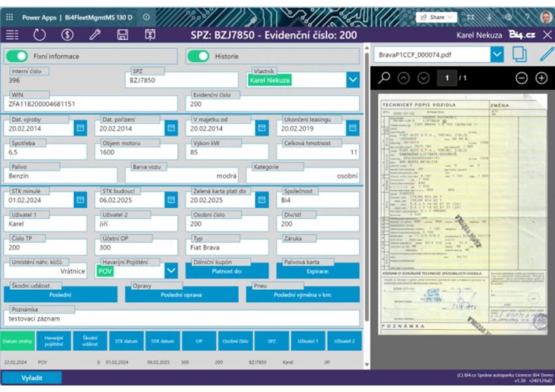
Task: Select the Datum změny column header
Action: point(18,341)
